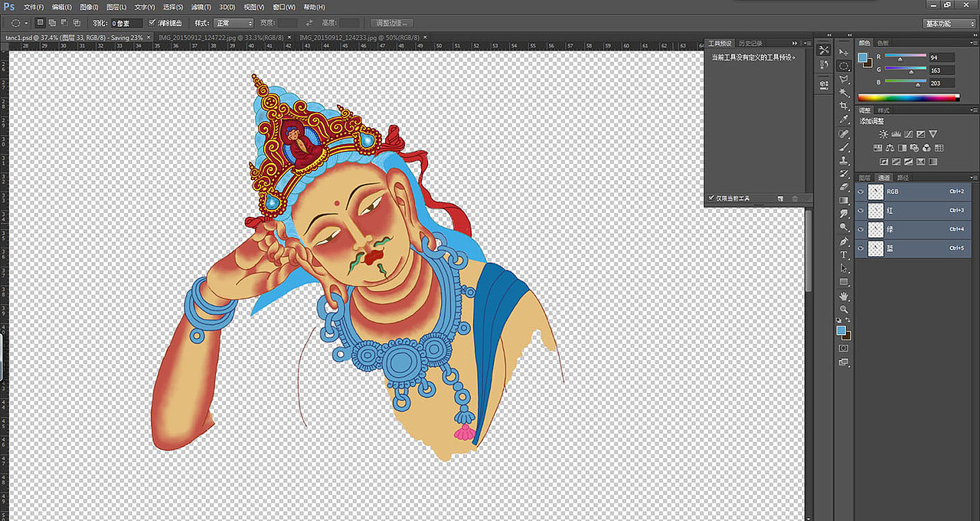The height and width of the screenshot is (521, 980).
Task: Switch to the Paths (路径) panel tab
Action: click(x=903, y=178)
